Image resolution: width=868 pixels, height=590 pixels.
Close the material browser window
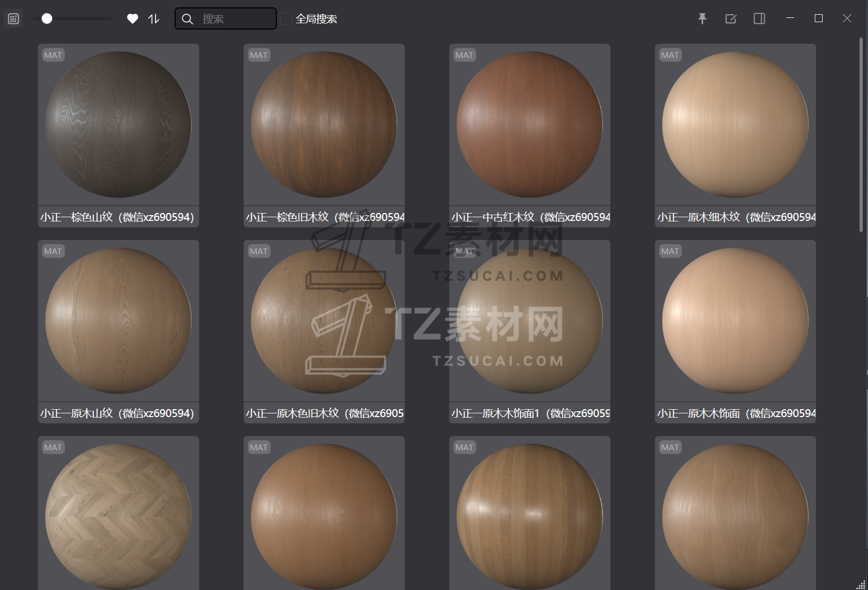pos(847,18)
